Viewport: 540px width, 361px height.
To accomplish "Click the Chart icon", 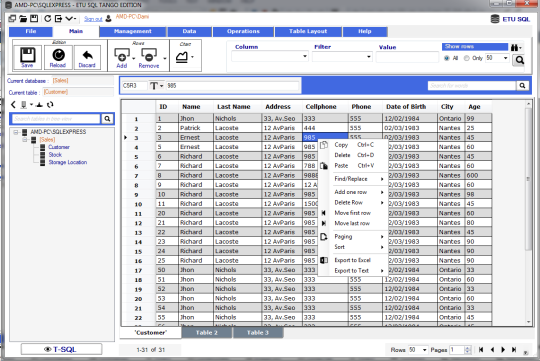I will click(182, 56).
